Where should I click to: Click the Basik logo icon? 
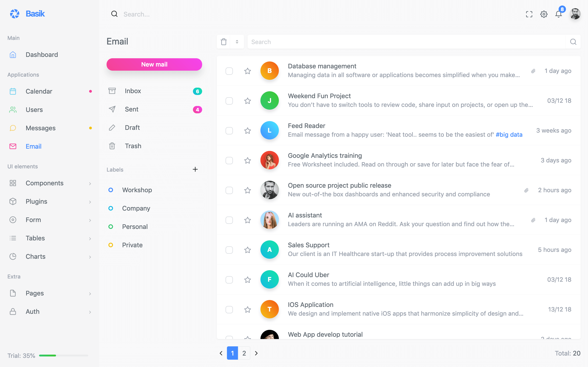[14, 14]
